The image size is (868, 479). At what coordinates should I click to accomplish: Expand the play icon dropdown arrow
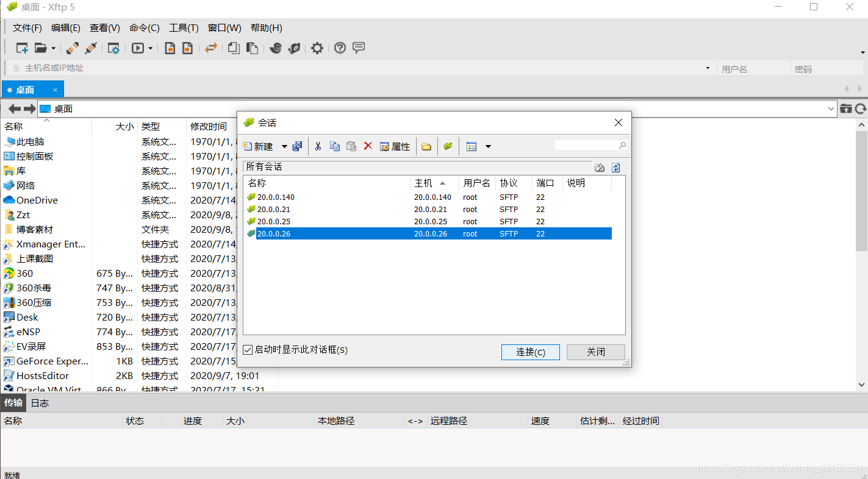(x=151, y=48)
